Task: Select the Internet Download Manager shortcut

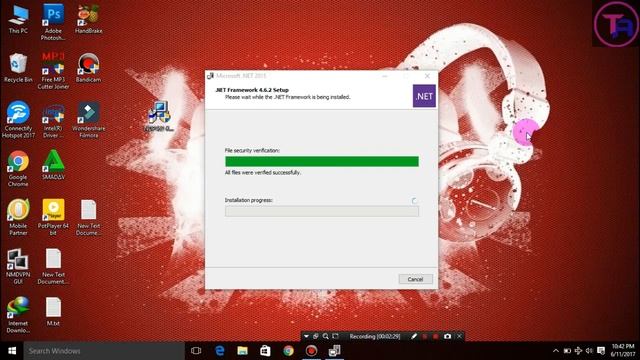Action: 18,315
